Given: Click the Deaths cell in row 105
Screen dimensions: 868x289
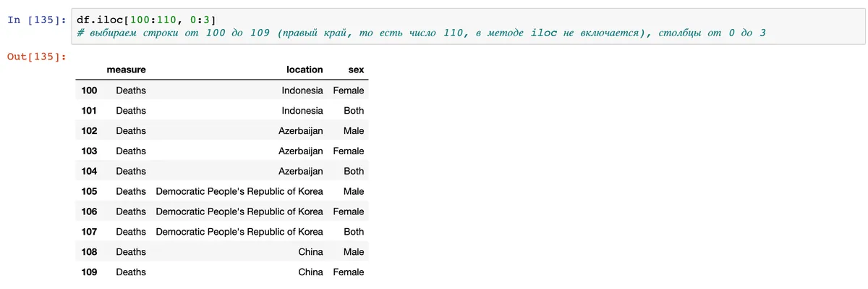Looking at the screenshot, I should click(x=131, y=191).
